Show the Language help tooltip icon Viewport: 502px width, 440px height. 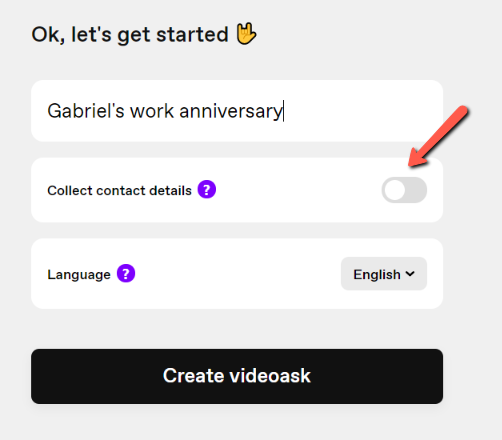click(126, 273)
